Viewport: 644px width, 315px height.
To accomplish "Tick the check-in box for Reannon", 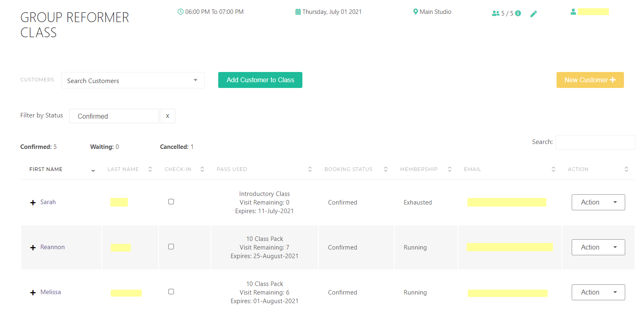I will 171,247.
